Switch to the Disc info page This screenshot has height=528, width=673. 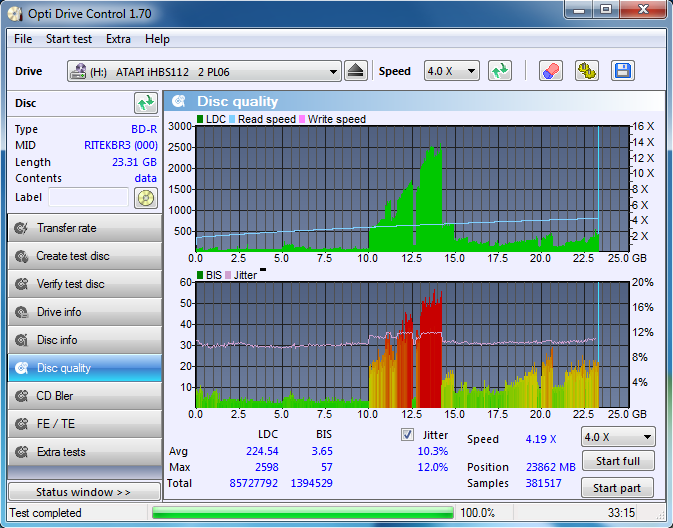[x=85, y=340]
